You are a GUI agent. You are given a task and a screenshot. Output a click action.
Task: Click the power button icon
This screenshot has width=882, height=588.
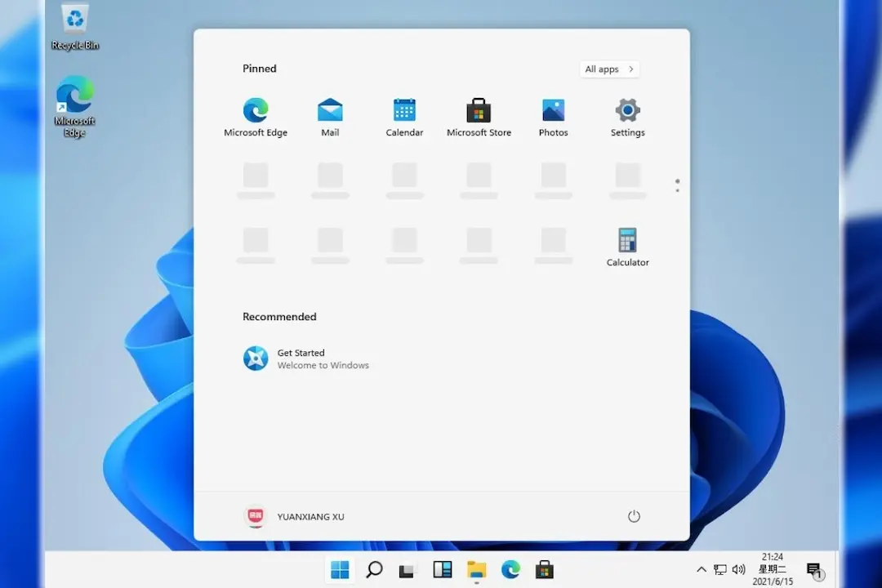pos(634,516)
